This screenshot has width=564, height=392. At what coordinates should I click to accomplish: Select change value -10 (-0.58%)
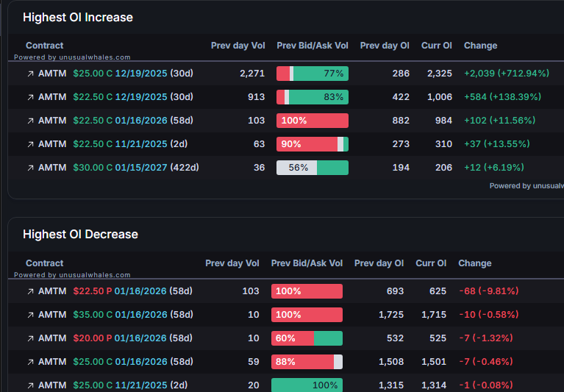[489, 315]
